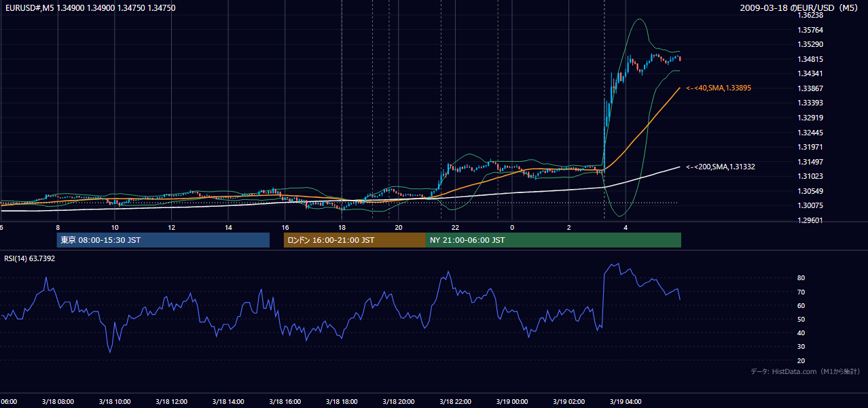Click RSI scale value 50

pyautogui.click(x=801, y=319)
